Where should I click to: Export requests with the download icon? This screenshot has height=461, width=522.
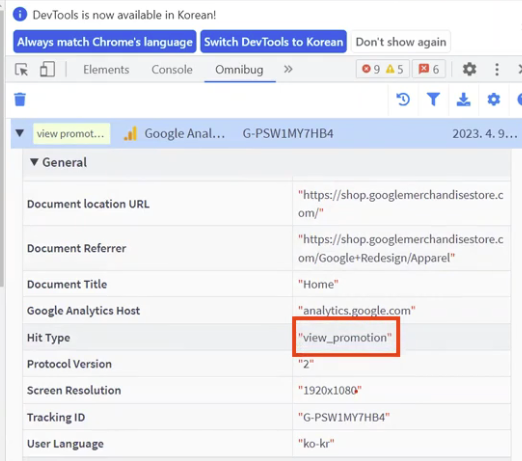point(463,99)
